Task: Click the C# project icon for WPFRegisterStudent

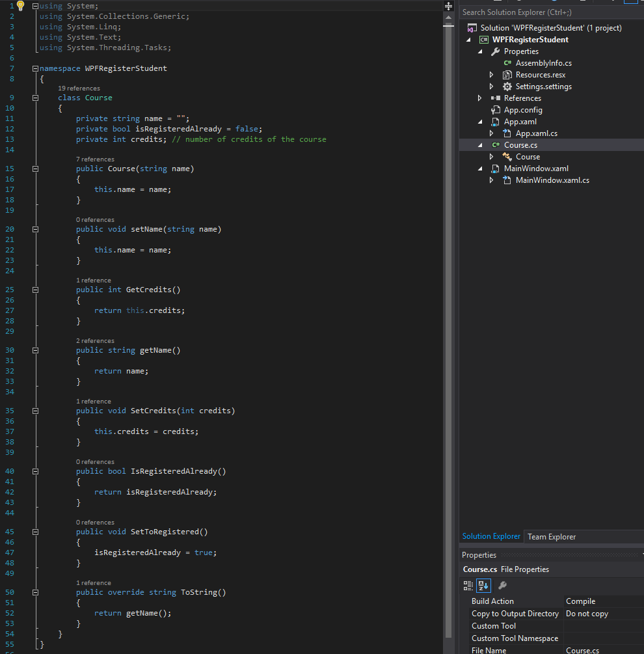Action: tap(483, 40)
